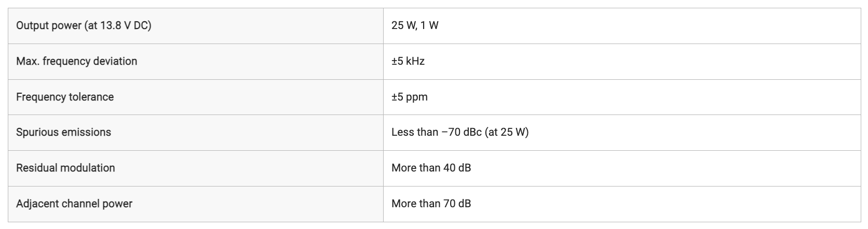Select the More than 70 dB value
Screen dimensions: 868x229
[x=431, y=204]
